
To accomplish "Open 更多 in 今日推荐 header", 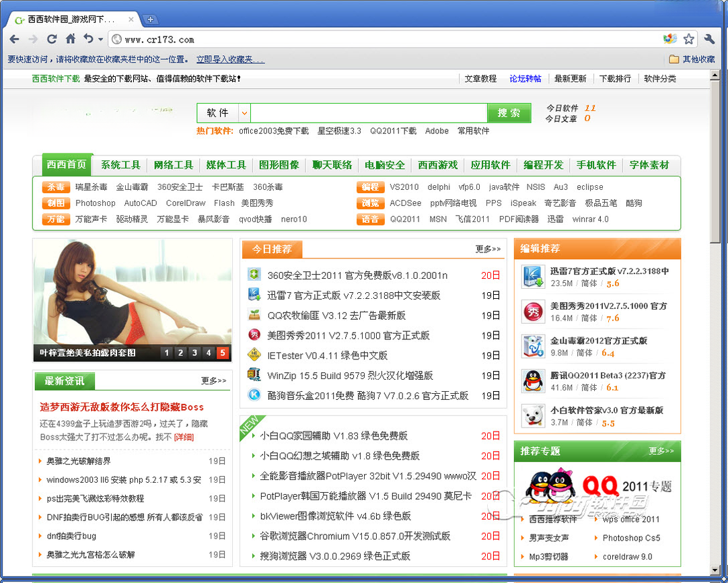I will (488, 249).
